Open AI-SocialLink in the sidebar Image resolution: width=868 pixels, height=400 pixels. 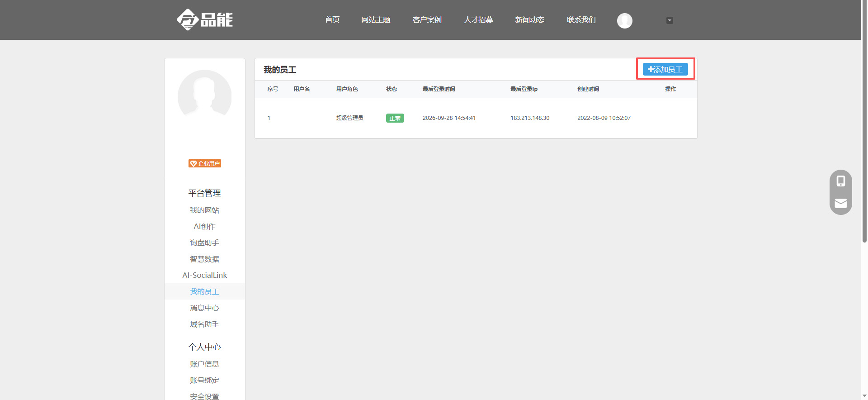205,275
